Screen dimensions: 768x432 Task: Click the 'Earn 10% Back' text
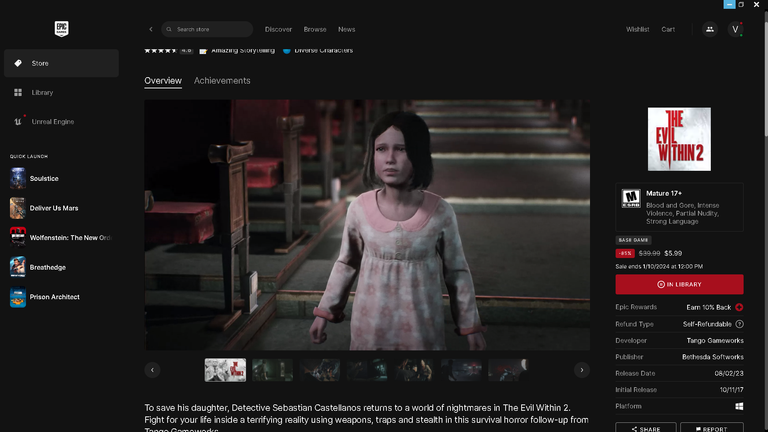pos(708,307)
